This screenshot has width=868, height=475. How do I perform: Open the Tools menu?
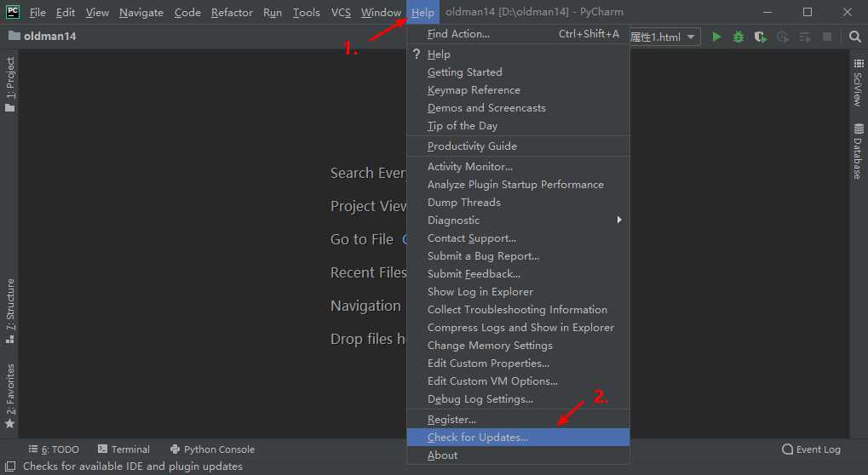tap(306, 12)
